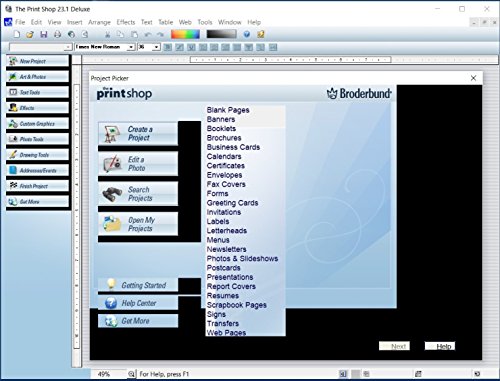Select Blank Pages project type

[228, 110]
